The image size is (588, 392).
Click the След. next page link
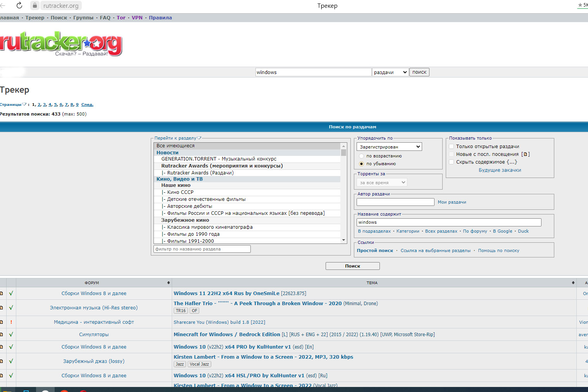click(87, 104)
